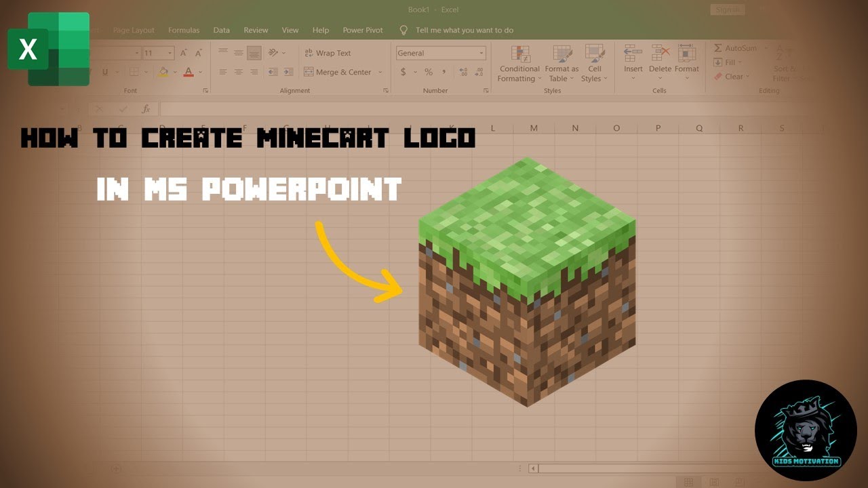This screenshot has width=868, height=488.
Task: Open Font dialog launcher
Action: point(205,90)
